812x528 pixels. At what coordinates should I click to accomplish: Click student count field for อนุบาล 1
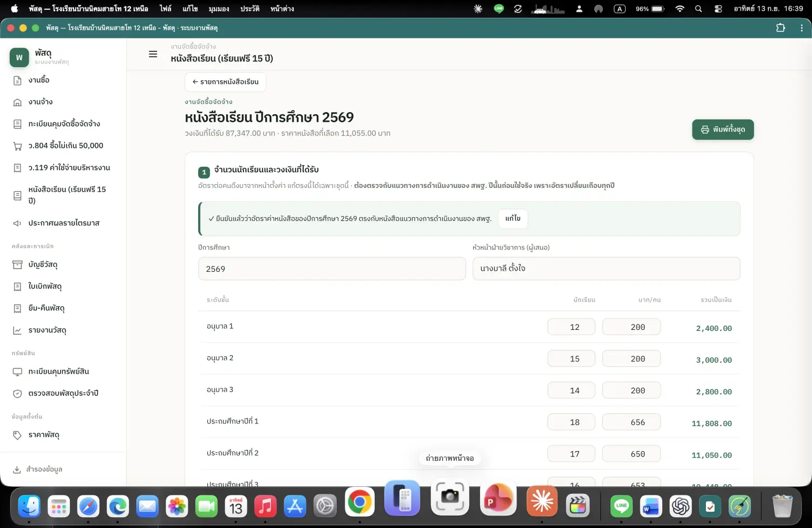click(571, 327)
